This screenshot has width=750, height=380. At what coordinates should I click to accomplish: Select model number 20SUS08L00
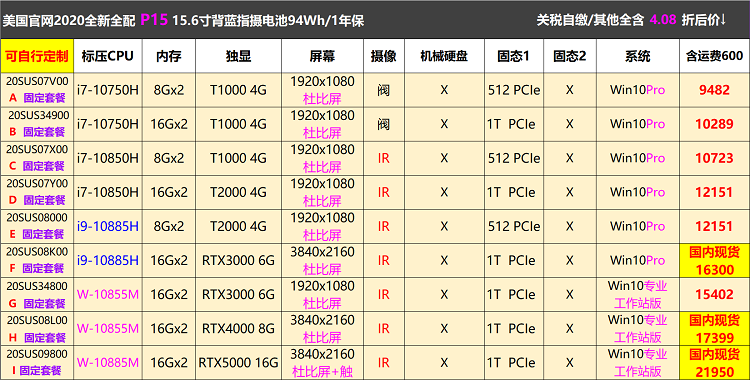(x=37, y=320)
